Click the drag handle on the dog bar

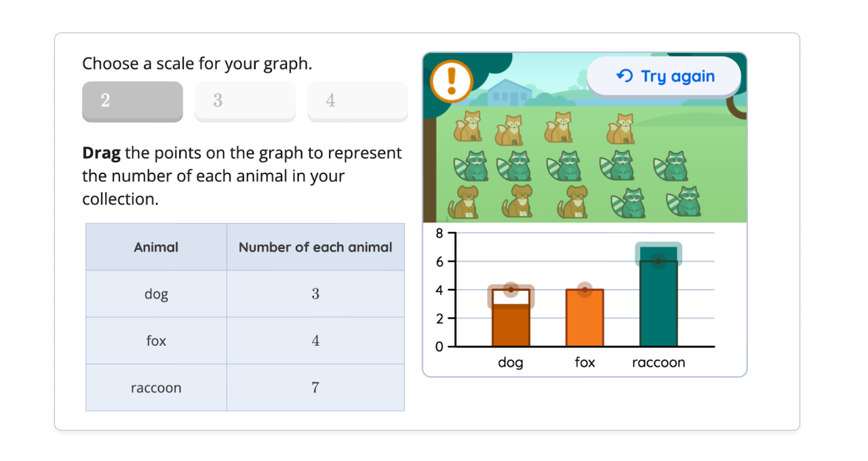[x=511, y=288]
